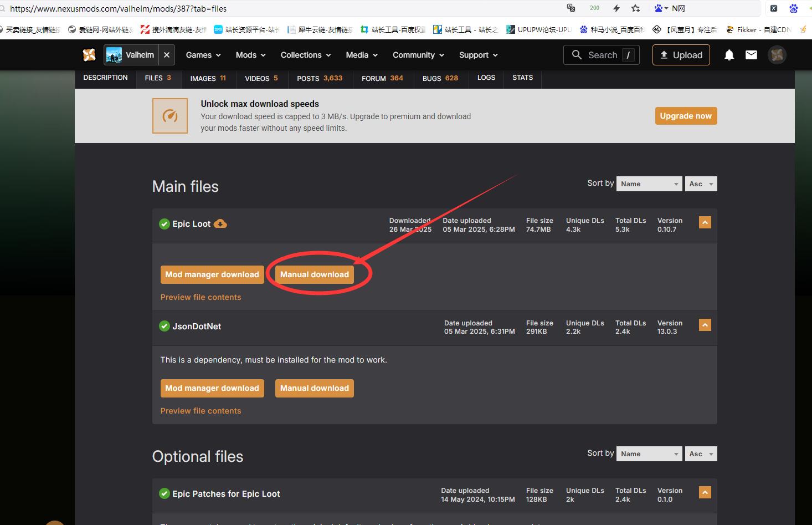812x525 pixels.
Task: Open the 搜外滴滴友链 bookmark
Action: (x=173, y=29)
